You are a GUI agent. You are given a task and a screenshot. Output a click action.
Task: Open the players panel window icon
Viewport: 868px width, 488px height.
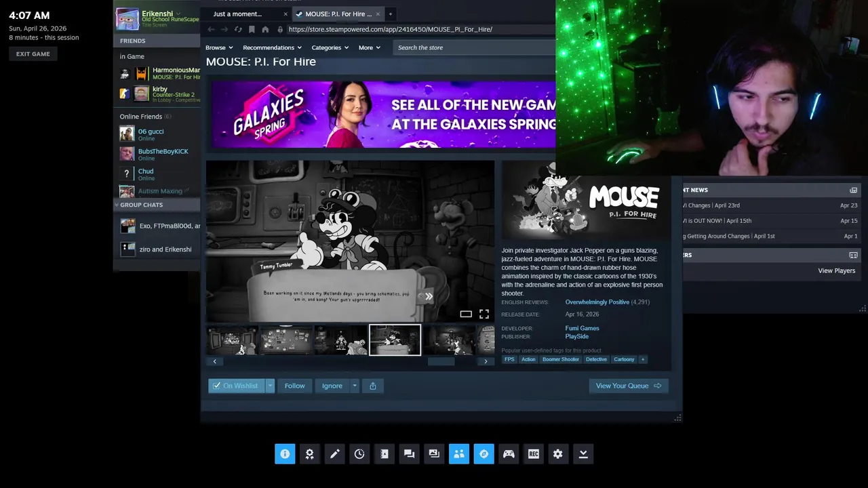click(x=853, y=256)
